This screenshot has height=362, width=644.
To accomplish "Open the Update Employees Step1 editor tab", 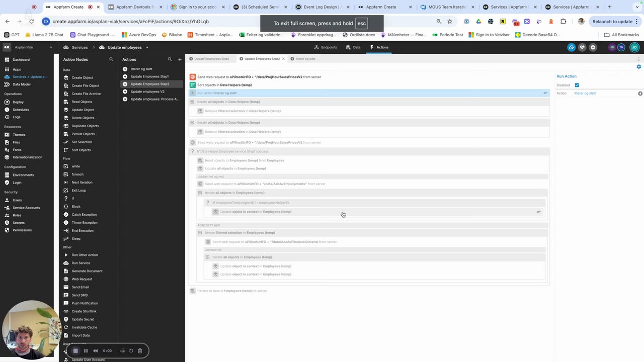I will coord(211,59).
